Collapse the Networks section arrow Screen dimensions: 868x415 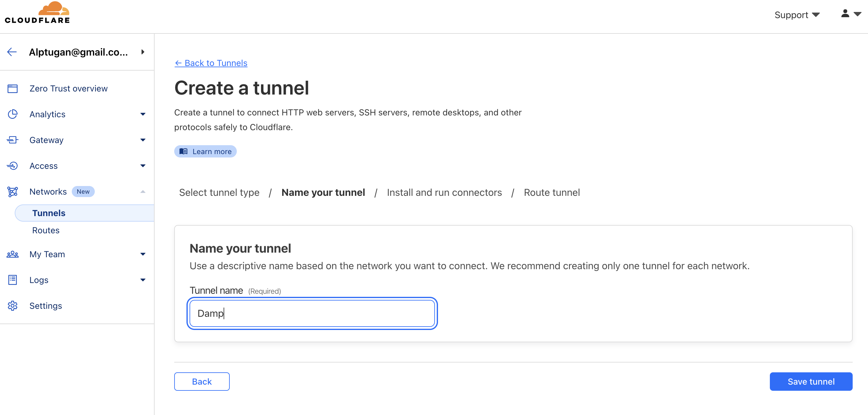(143, 192)
